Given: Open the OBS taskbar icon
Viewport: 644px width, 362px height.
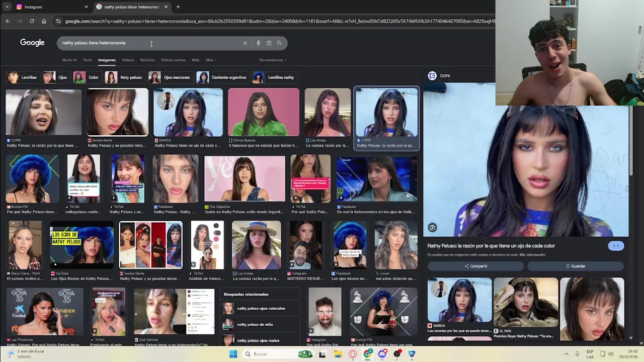Looking at the screenshot, I should [397, 354].
